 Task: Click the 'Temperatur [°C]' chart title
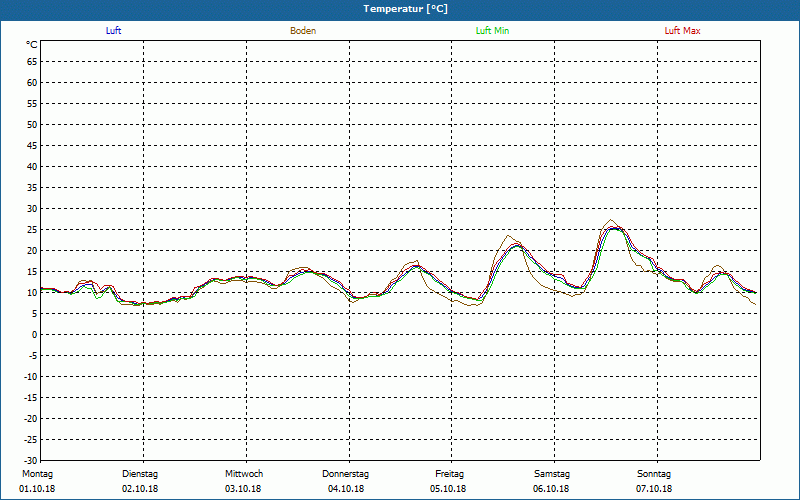tap(406, 9)
